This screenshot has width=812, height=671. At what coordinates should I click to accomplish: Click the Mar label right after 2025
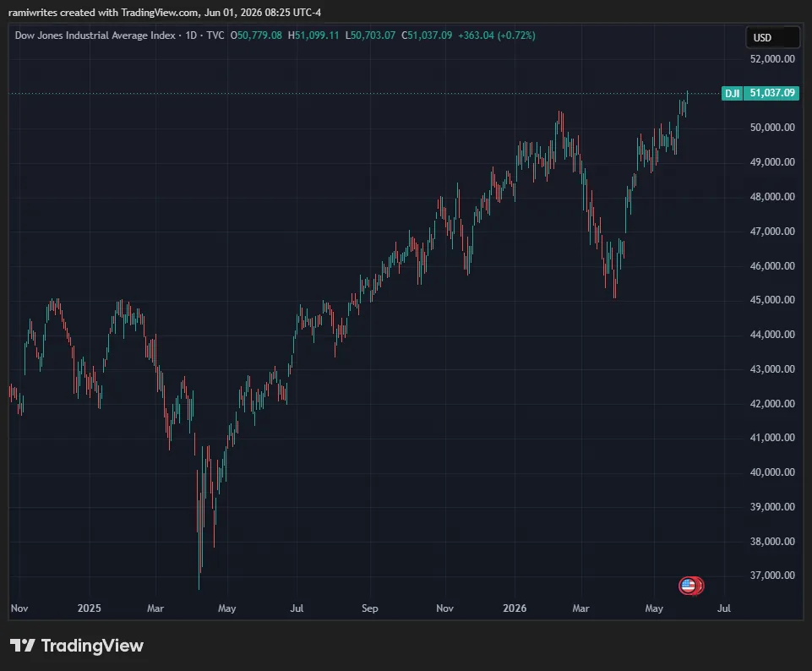click(x=155, y=608)
